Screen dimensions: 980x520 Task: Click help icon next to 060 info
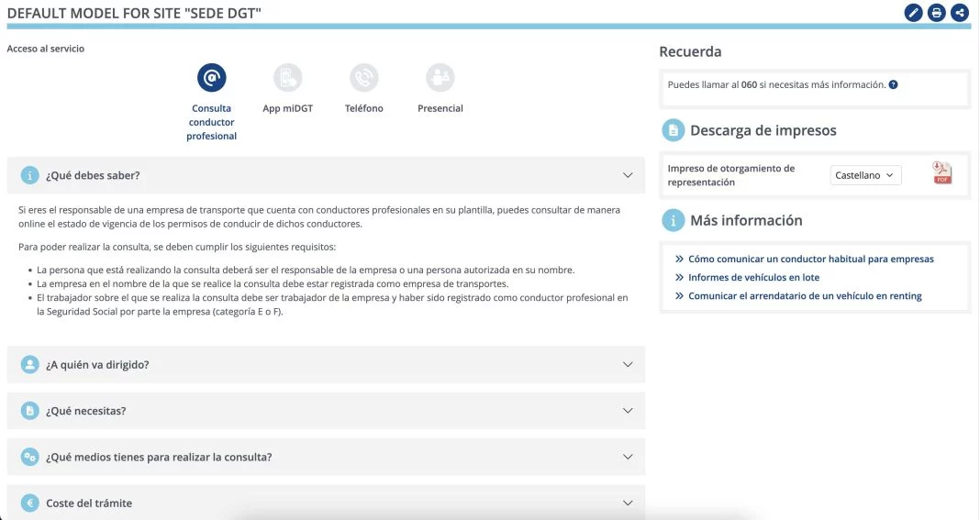(894, 85)
